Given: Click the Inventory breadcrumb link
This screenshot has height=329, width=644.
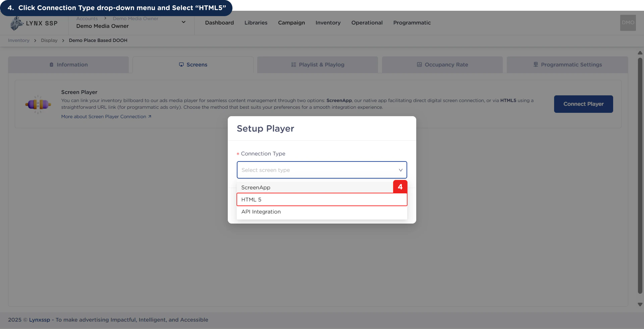Looking at the screenshot, I should coord(18,40).
